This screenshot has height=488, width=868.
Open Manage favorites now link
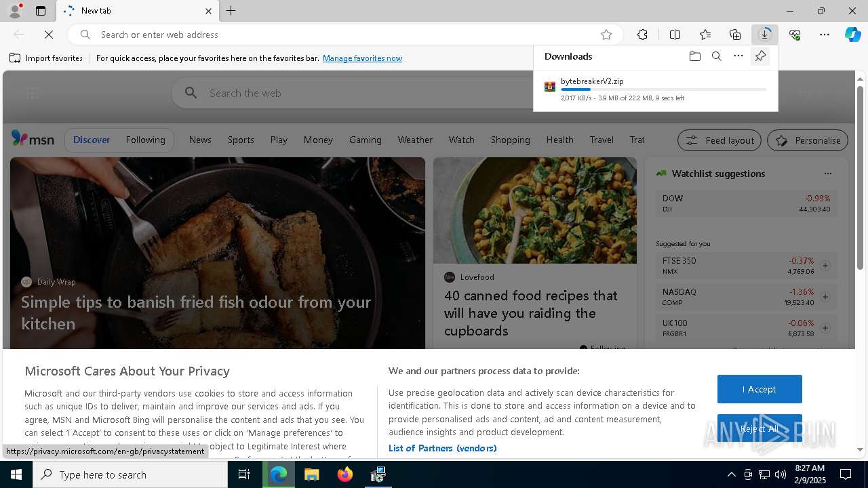tap(362, 58)
